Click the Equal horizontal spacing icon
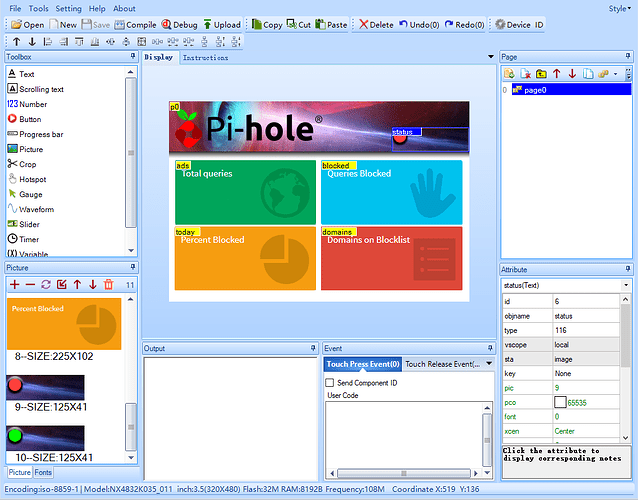The height and width of the screenshot is (500, 638). [x=157, y=41]
